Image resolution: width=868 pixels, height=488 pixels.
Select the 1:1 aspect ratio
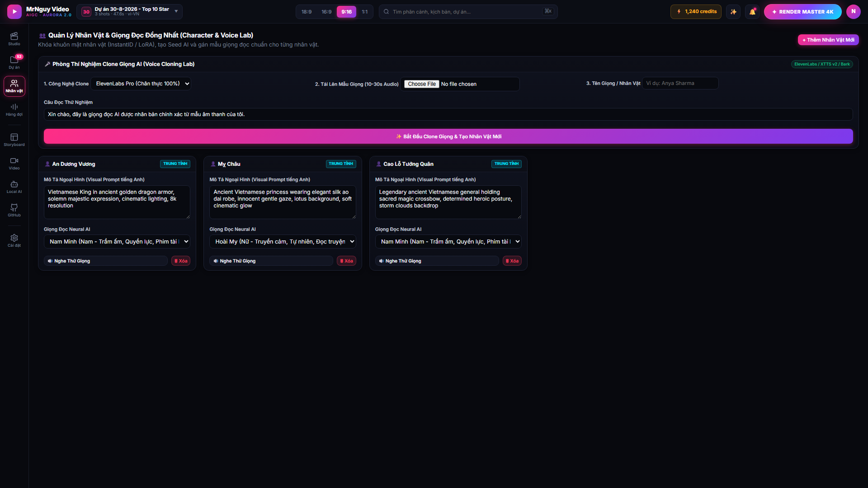click(364, 12)
